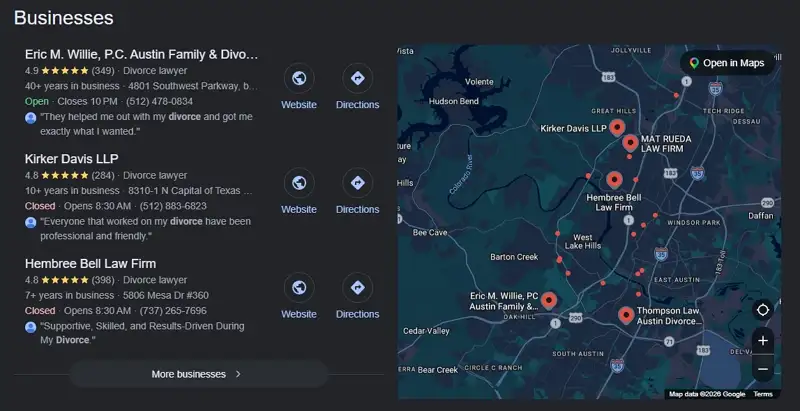Center map on my location
800x411 pixels.
763,310
